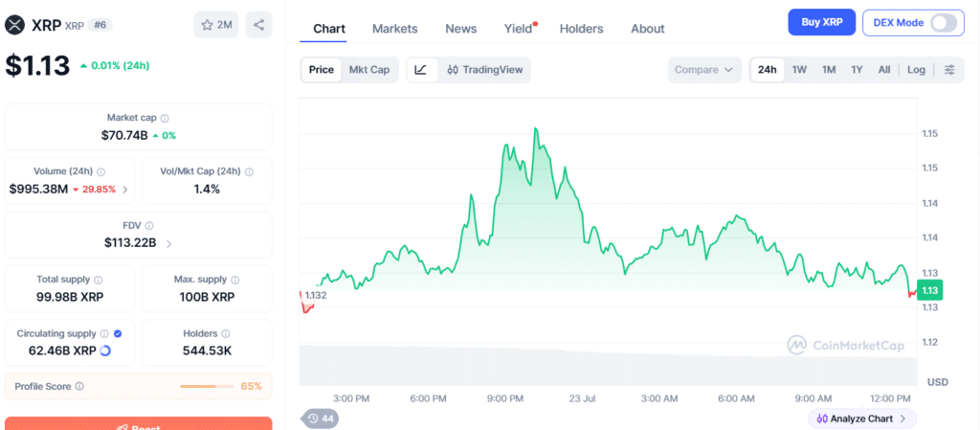Toggle the DEX Mode switch
This screenshot has width=980, height=430.
tap(943, 22)
